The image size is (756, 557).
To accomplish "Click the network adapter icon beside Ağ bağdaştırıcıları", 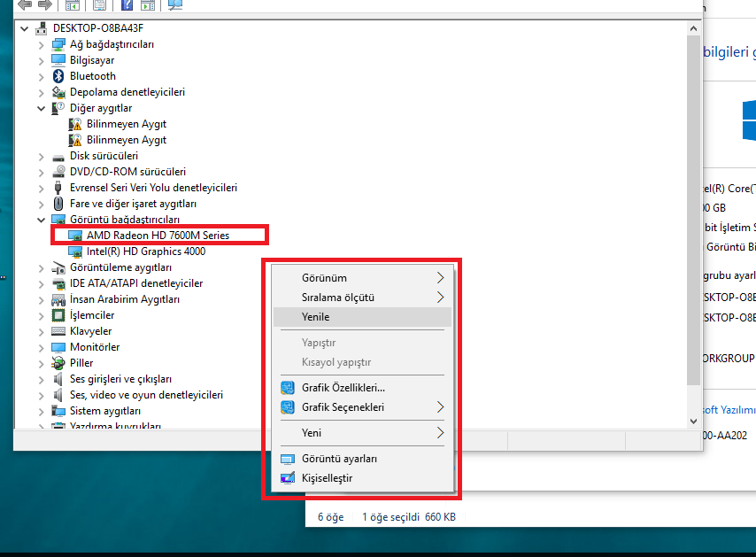I will click(58, 44).
